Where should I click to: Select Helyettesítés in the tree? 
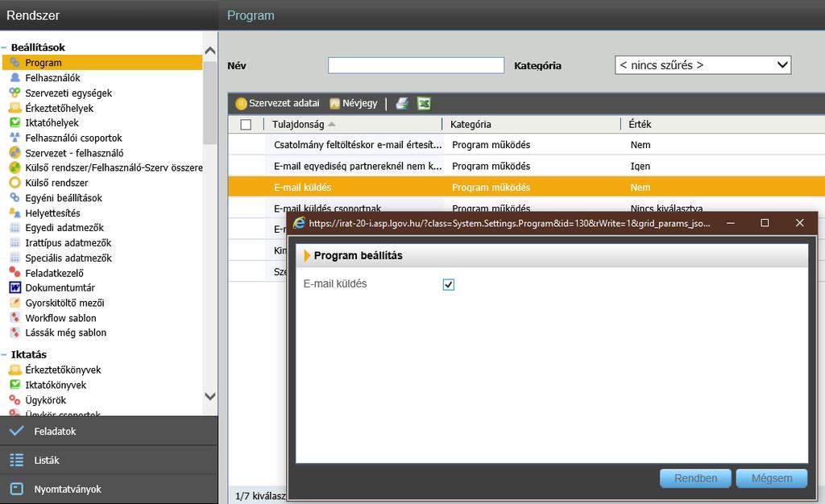coord(52,213)
